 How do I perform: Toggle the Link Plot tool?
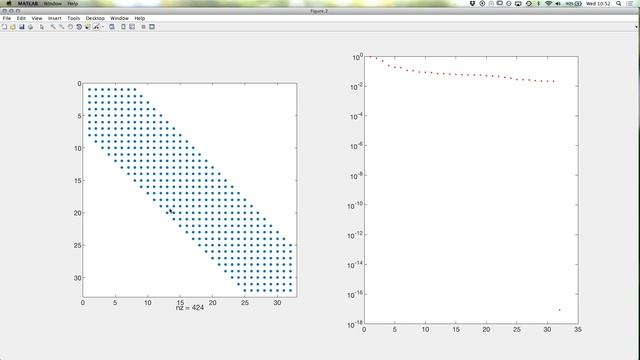(112, 27)
